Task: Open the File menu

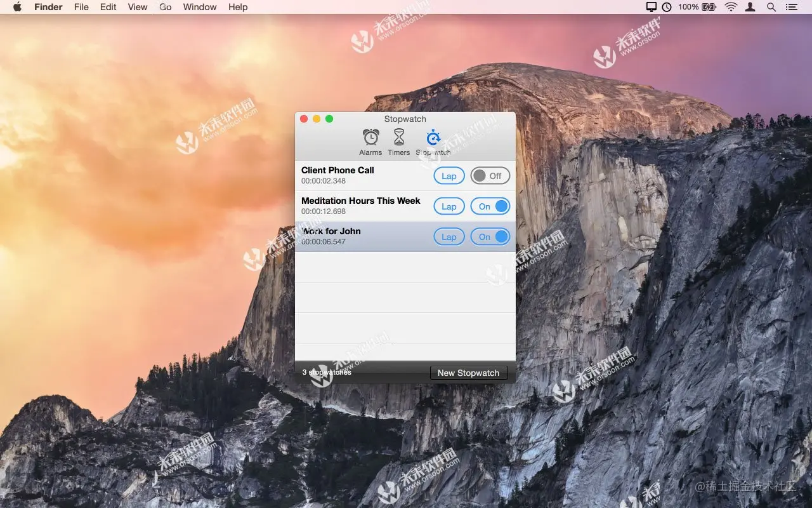Action: [x=81, y=7]
